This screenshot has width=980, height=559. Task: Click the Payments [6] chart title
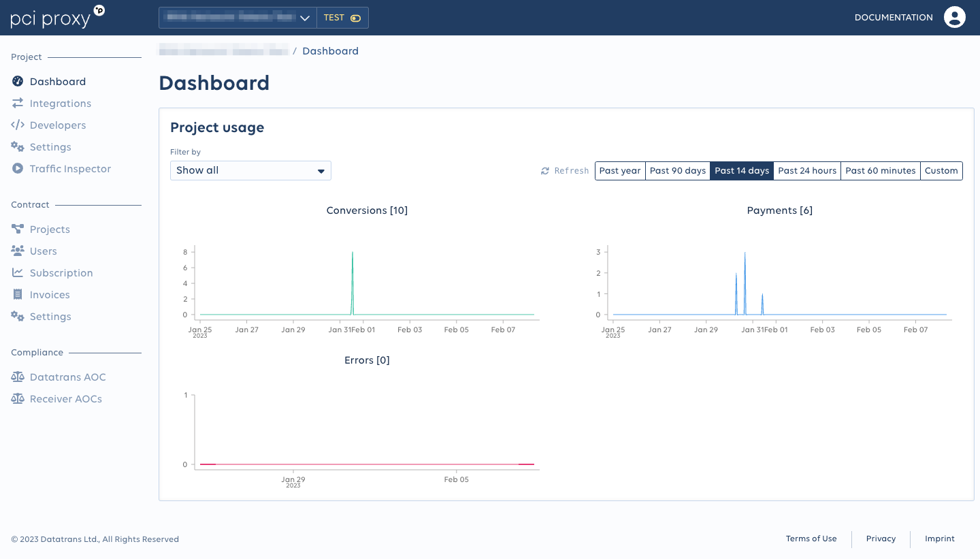point(780,210)
